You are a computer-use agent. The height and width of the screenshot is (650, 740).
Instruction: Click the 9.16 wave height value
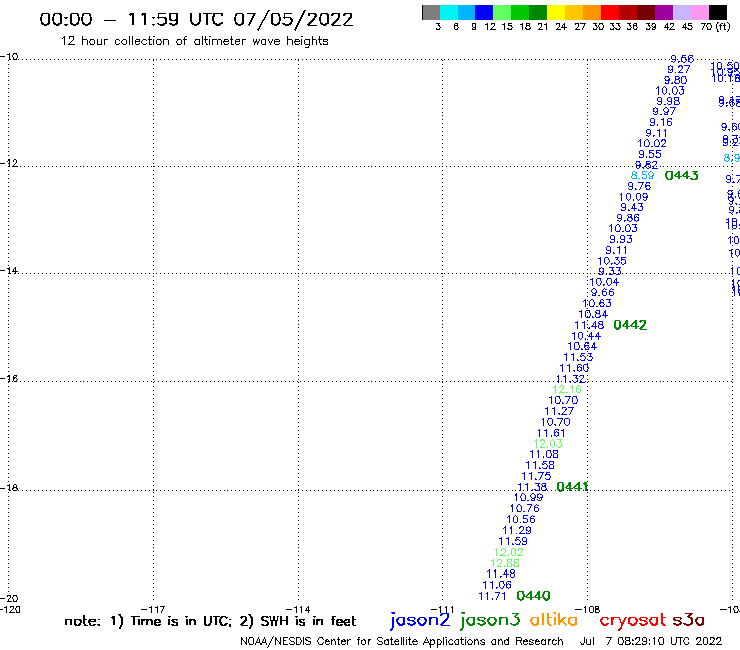pyautogui.click(x=661, y=122)
